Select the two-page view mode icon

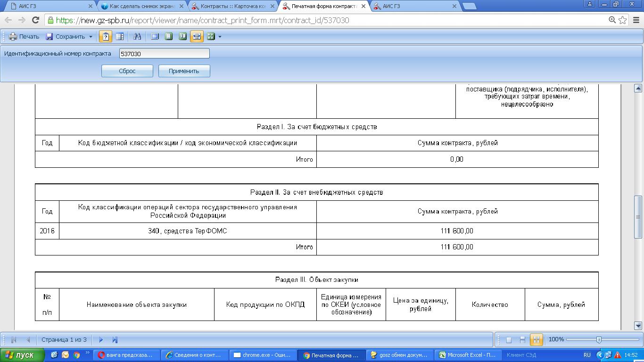[182, 36]
